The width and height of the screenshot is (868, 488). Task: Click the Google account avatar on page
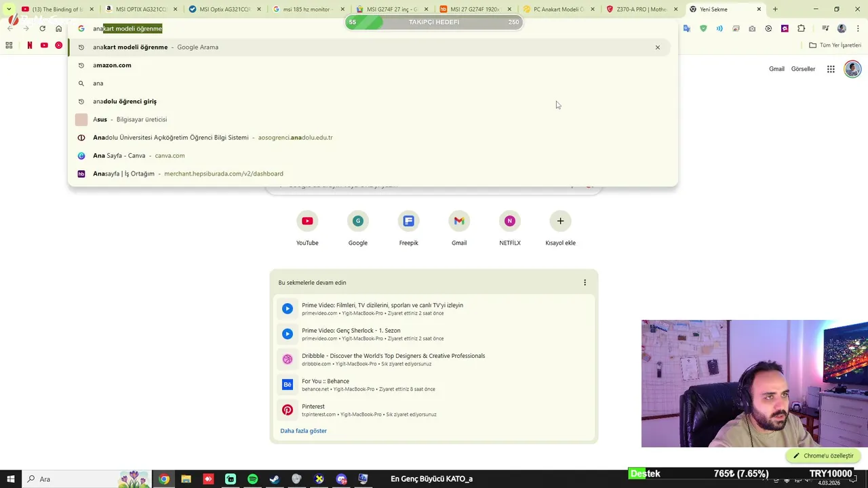(852, 69)
